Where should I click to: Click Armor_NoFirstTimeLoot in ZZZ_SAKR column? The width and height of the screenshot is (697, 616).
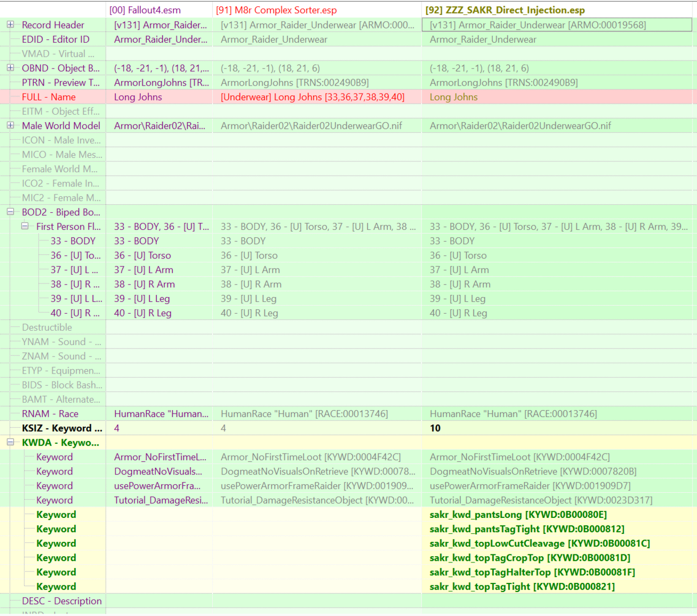pyautogui.click(x=520, y=457)
